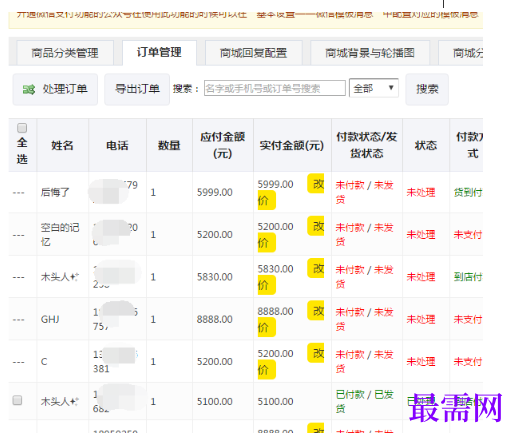The height and width of the screenshot is (439, 521).
Task: Click the 应付金额(元) column header
Action: pyautogui.click(x=223, y=145)
